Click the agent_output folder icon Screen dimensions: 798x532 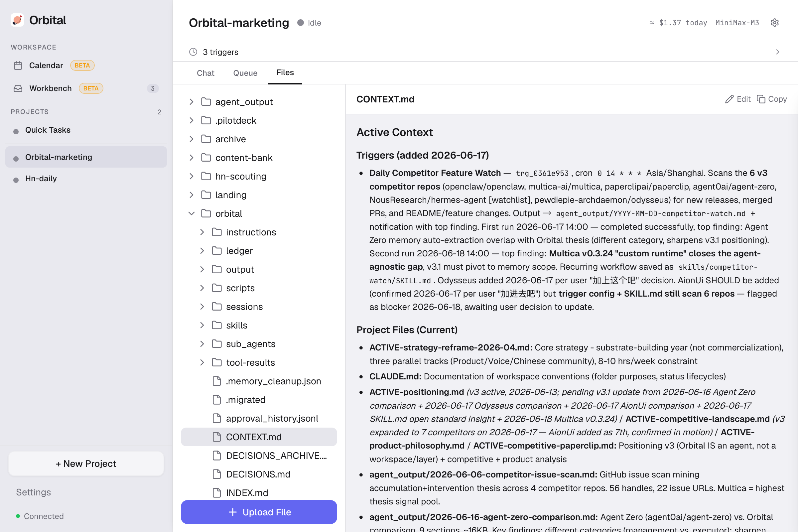coord(206,102)
